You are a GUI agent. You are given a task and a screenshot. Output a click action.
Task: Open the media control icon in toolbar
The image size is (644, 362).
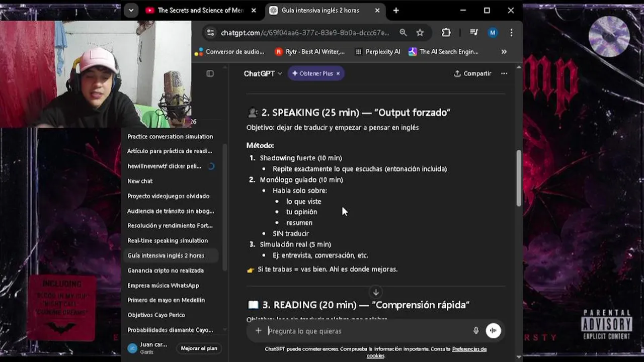(x=473, y=33)
